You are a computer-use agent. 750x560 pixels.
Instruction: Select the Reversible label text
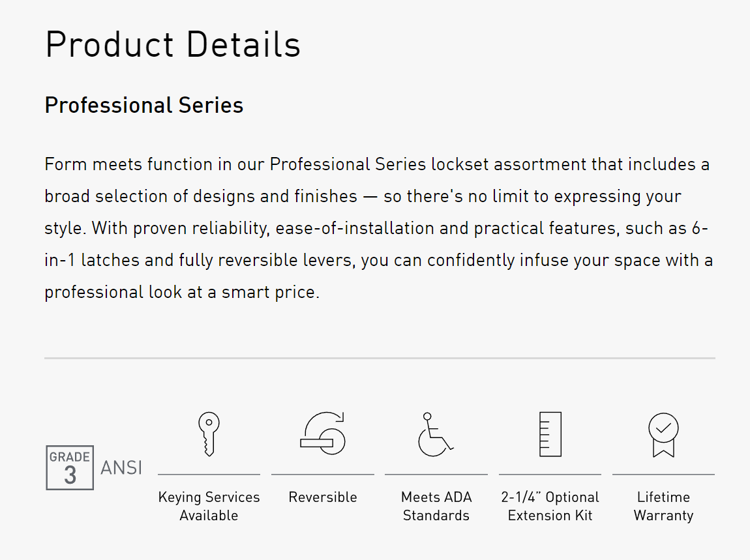[323, 497]
